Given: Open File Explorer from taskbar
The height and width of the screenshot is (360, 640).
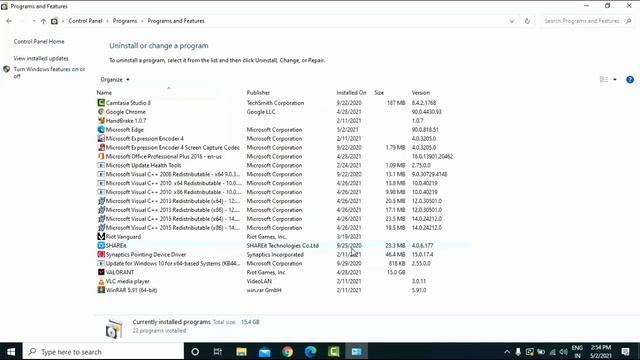Looking at the screenshot, I should pos(241,351).
